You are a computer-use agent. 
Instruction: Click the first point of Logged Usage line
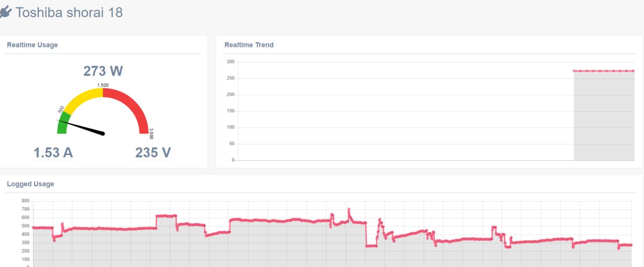(33, 228)
